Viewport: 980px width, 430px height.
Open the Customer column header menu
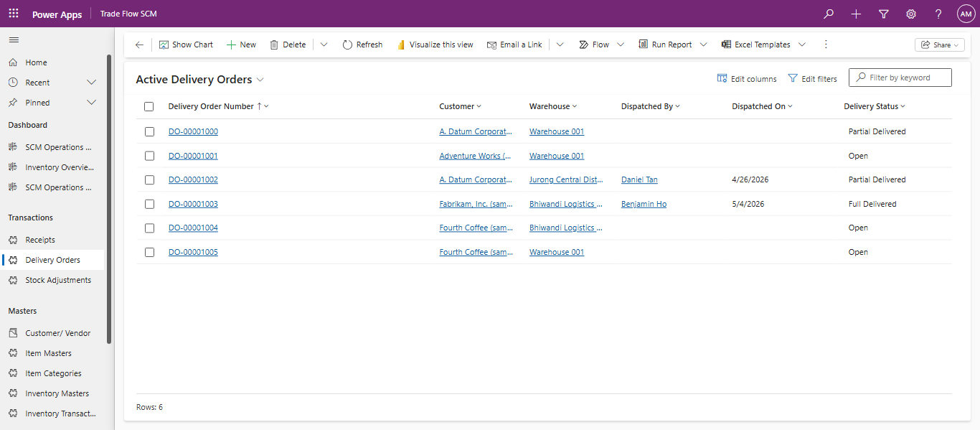(x=460, y=106)
